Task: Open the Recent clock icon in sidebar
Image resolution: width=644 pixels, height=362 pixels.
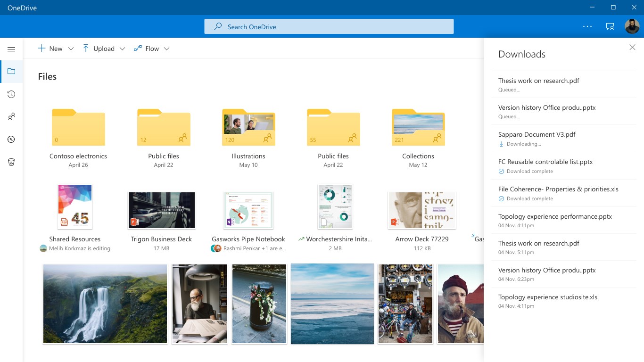Action: (11, 94)
